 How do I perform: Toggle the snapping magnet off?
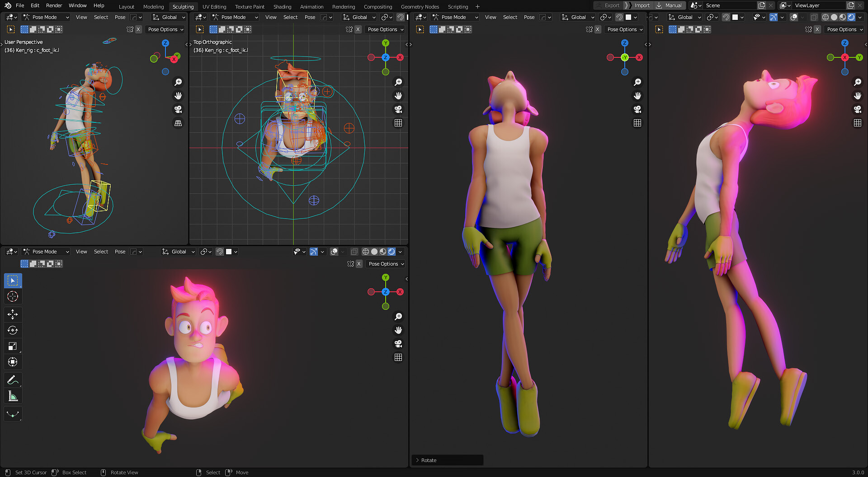[220, 252]
